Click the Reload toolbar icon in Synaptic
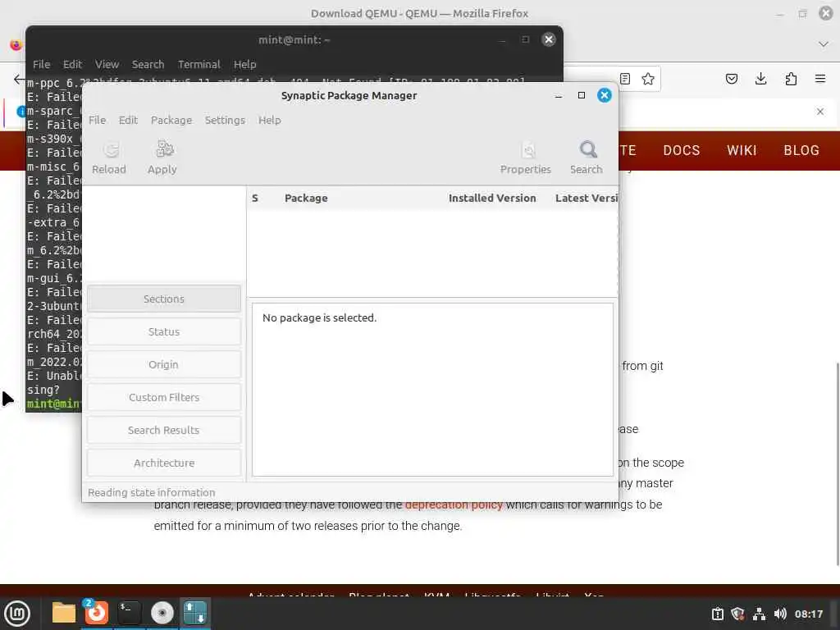Image resolution: width=840 pixels, height=630 pixels. (109, 157)
